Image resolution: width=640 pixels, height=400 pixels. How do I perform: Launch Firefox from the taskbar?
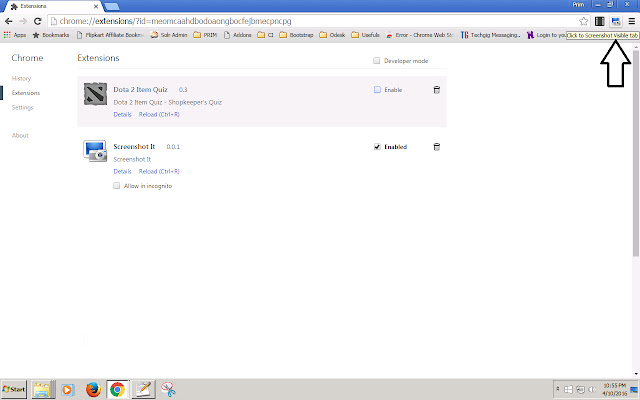tap(93, 389)
